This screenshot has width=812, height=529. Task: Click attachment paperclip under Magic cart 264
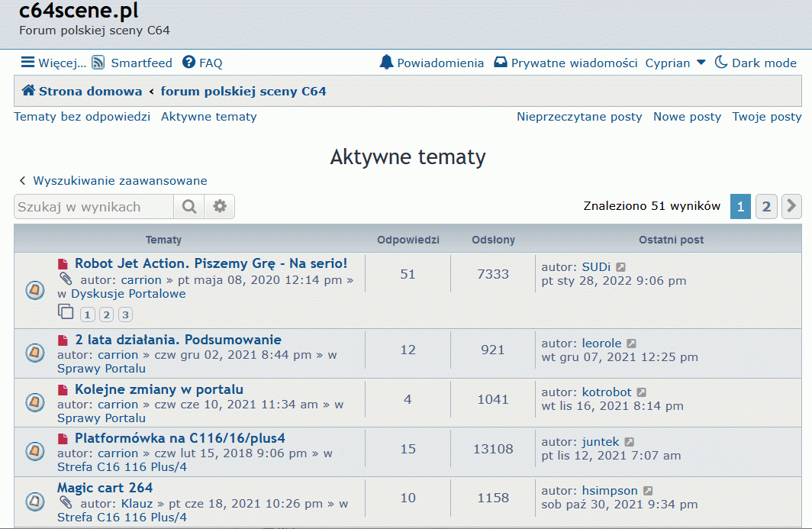[66, 502]
